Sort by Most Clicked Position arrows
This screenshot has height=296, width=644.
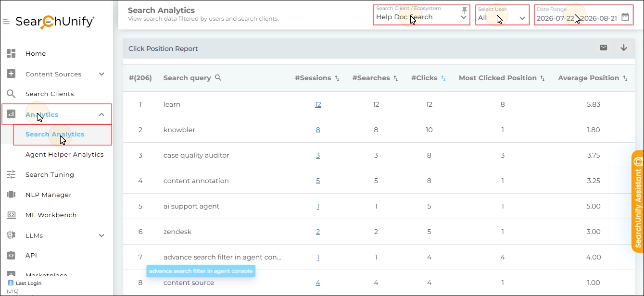[x=543, y=78]
